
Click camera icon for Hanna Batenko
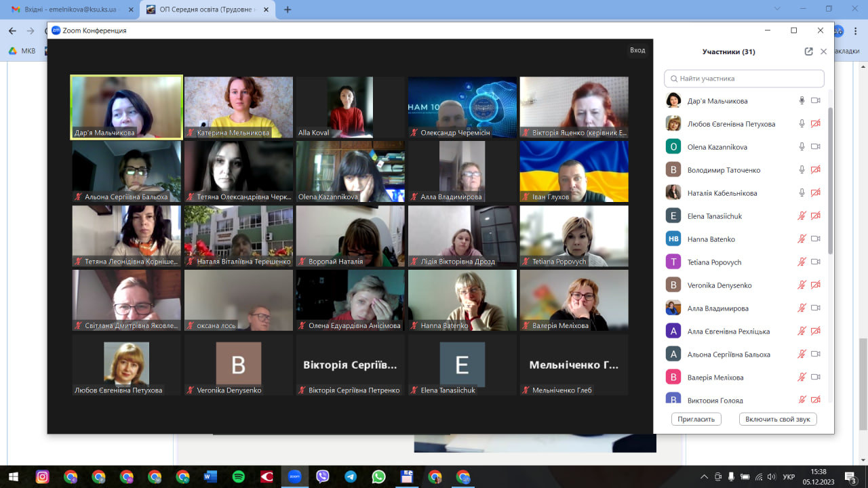click(x=816, y=239)
